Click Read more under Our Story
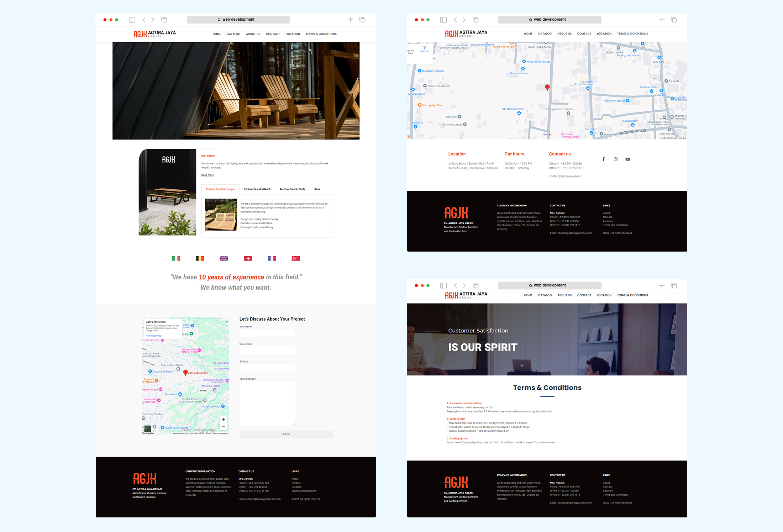 pyautogui.click(x=207, y=175)
